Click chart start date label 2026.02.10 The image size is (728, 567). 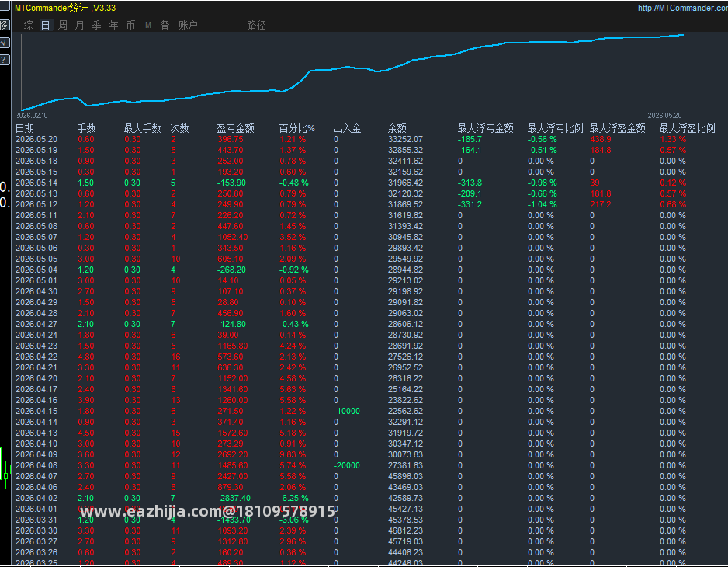click(x=33, y=115)
